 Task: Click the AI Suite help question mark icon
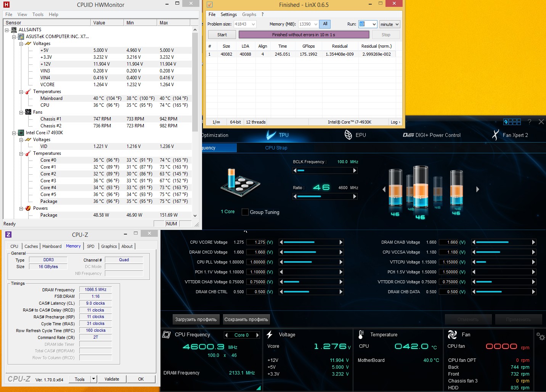[529, 122]
